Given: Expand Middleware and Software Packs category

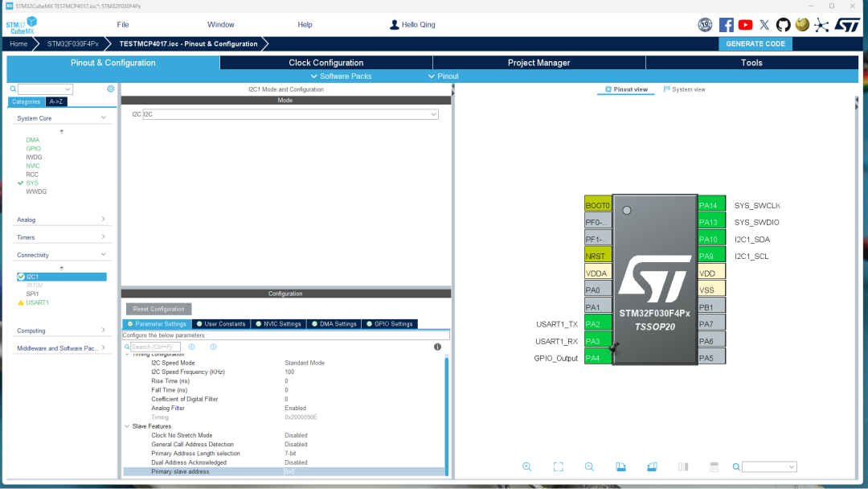Looking at the screenshot, I should click(x=103, y=347).
